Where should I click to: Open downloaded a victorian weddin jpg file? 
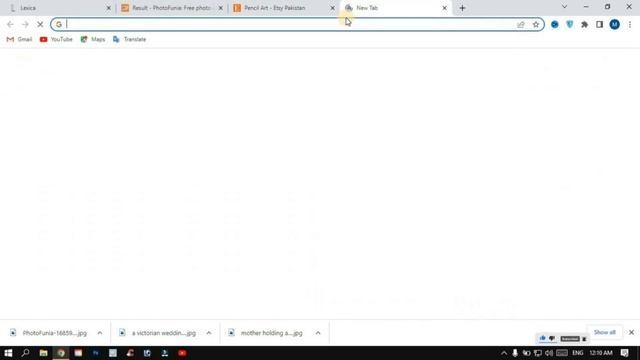(x=158, y=333)
